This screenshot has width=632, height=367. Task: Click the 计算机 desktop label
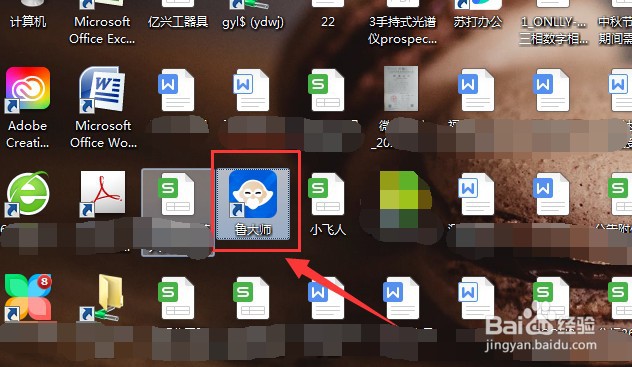pos(27,22)
